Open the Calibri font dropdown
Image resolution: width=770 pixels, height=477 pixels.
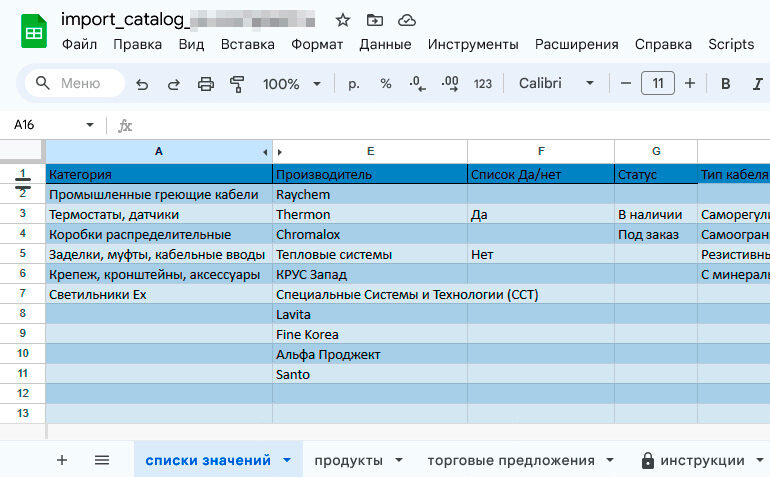(556, 84)
